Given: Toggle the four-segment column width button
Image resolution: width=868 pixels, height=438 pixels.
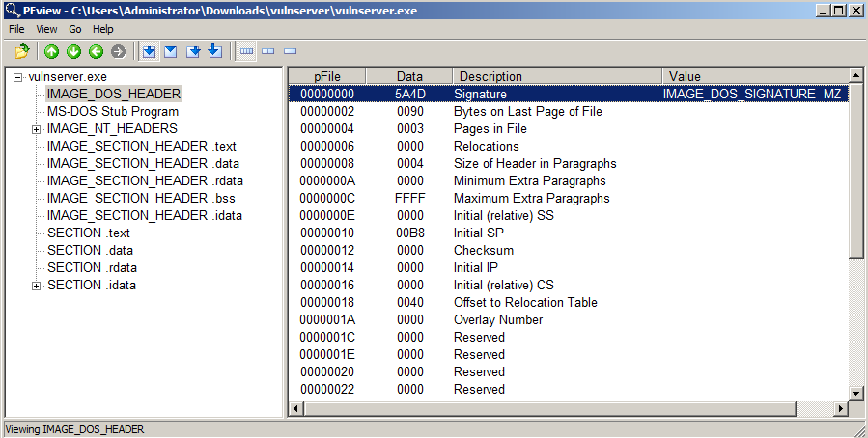Looking at the screenshot, I should tap(246, 51).
